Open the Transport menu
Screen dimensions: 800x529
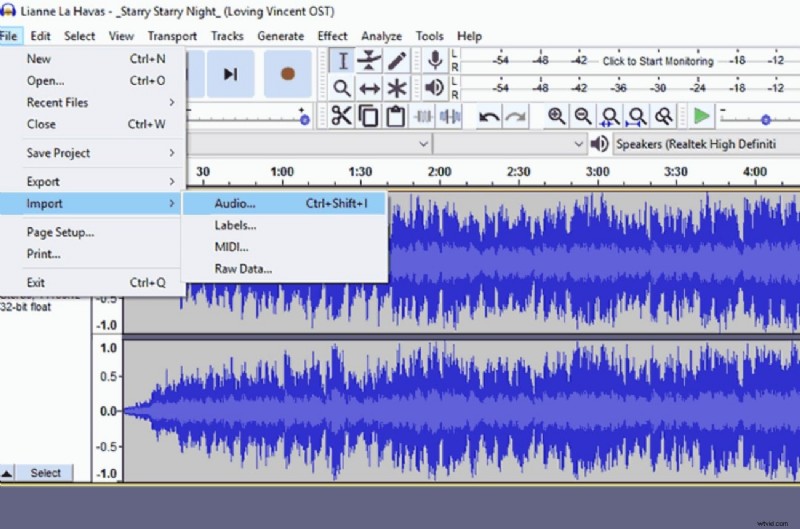(172, 36)
